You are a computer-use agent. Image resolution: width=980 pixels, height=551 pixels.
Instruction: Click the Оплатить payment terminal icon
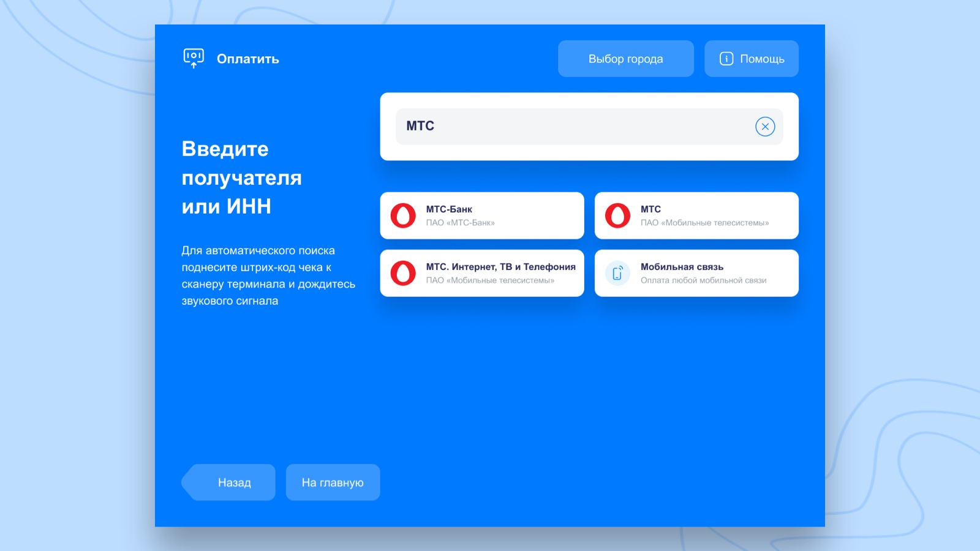coord(193,58)
